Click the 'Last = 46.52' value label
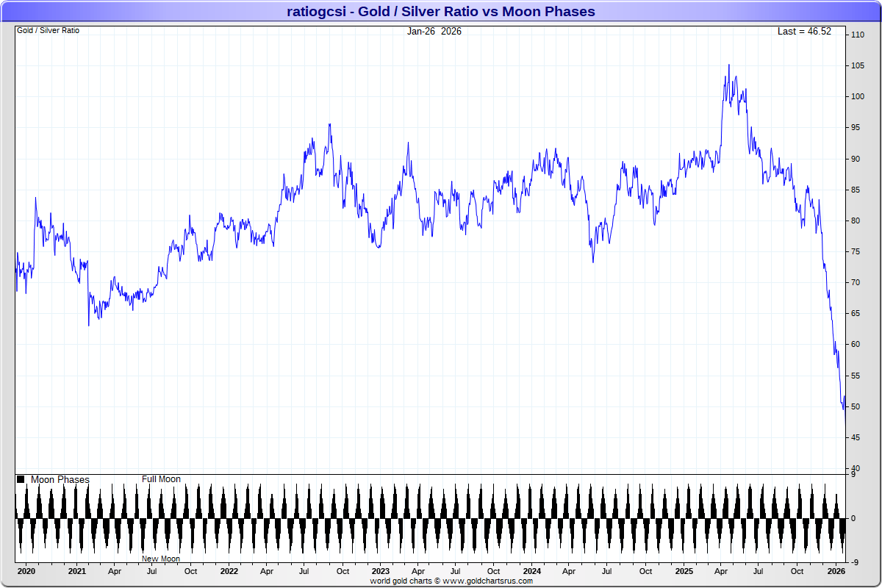This screenshot has width=882, height=588. 805,31
